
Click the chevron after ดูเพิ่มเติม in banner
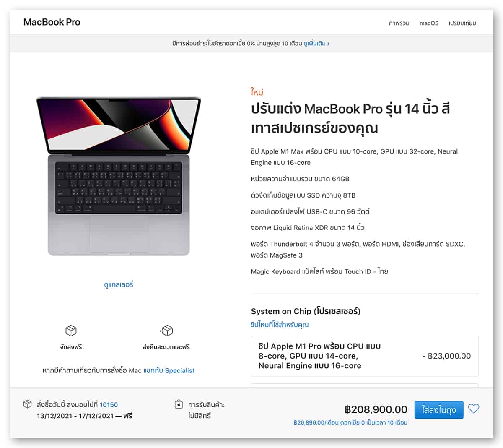coord(328,44)
